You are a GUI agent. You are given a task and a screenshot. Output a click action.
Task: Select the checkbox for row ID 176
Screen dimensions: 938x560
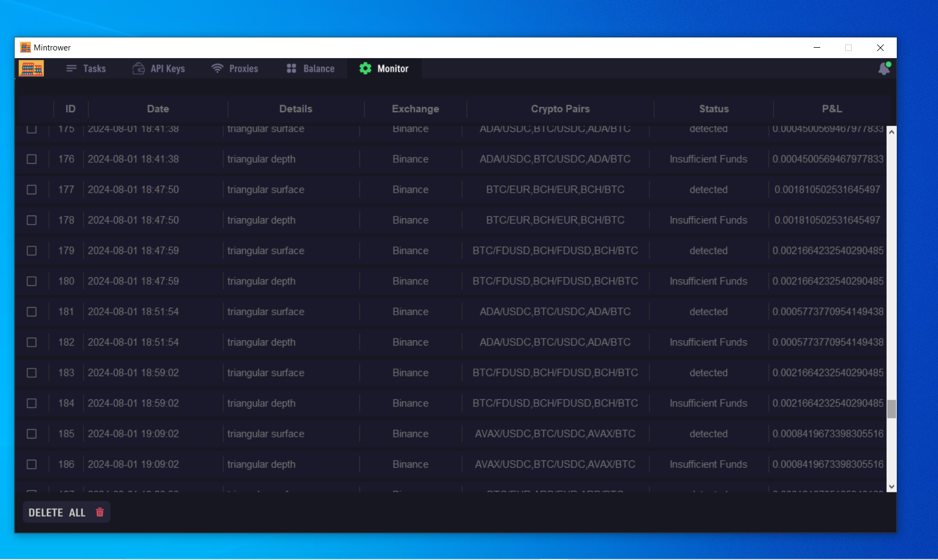32,159
